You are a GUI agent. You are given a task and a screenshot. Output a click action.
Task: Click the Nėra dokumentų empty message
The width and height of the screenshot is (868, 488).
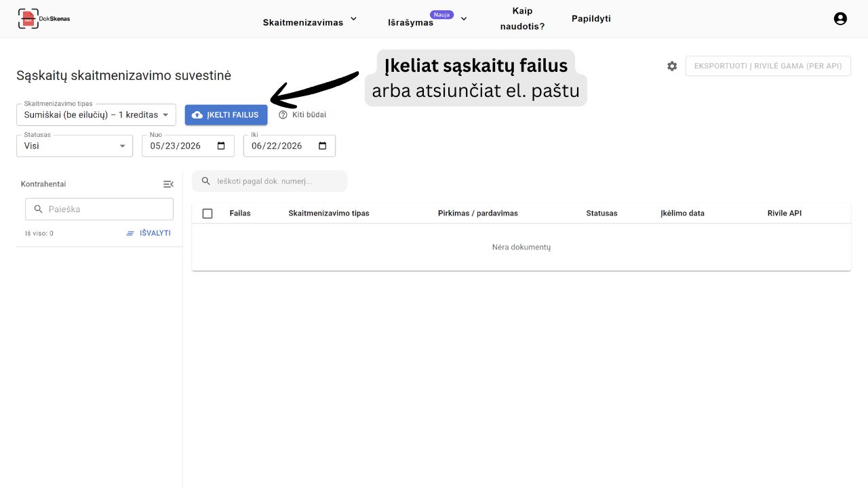point(521,247)
